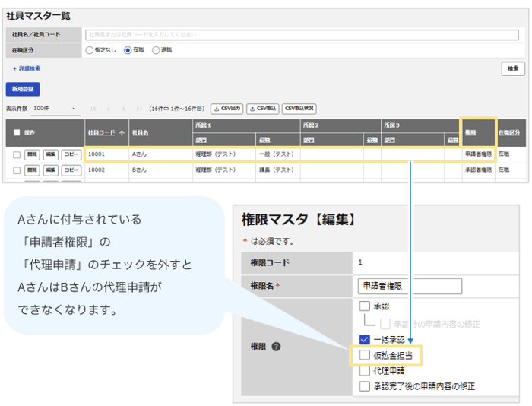The image size is (532, 406).
Task: Go to next page of employee list
Action: 124,109
